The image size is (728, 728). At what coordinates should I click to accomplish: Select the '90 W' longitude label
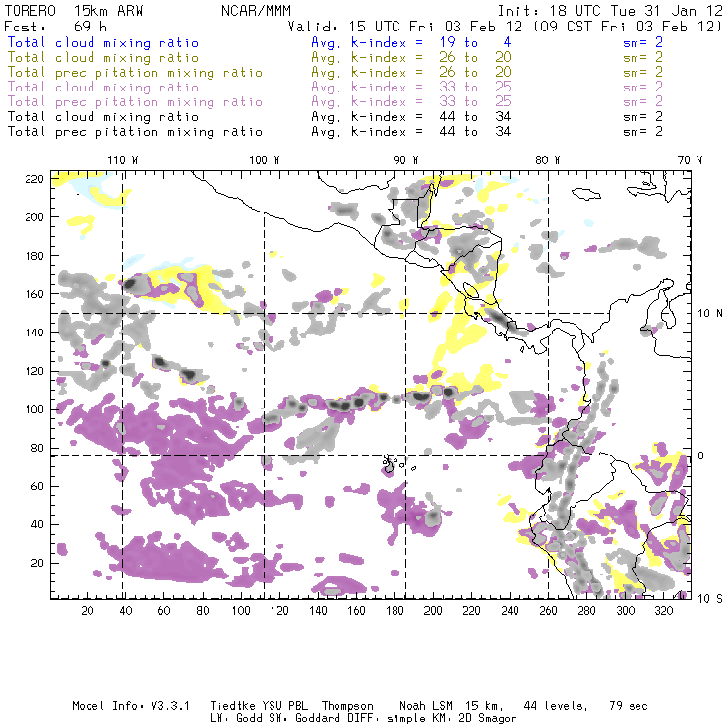click(x=406, y=160)
